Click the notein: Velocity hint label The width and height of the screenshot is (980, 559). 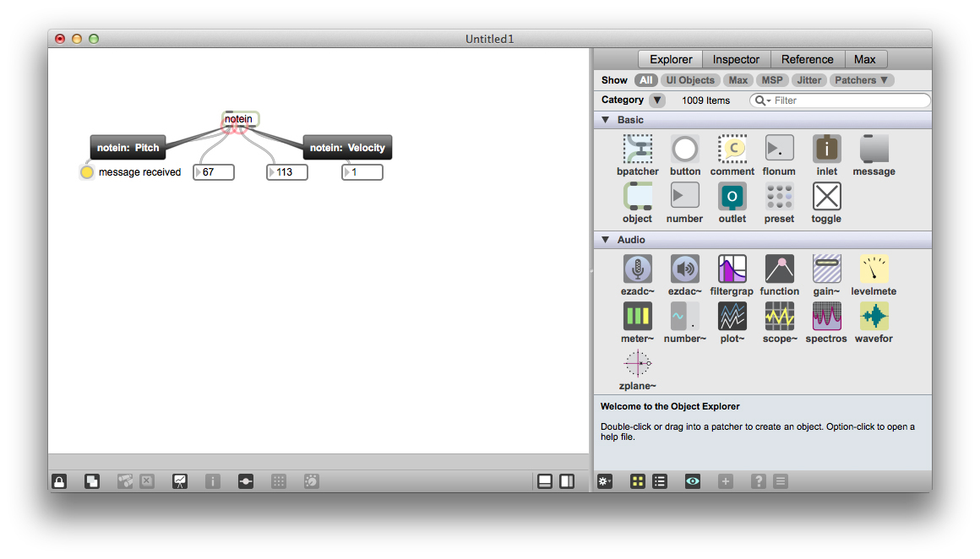[x=347, y=148]
